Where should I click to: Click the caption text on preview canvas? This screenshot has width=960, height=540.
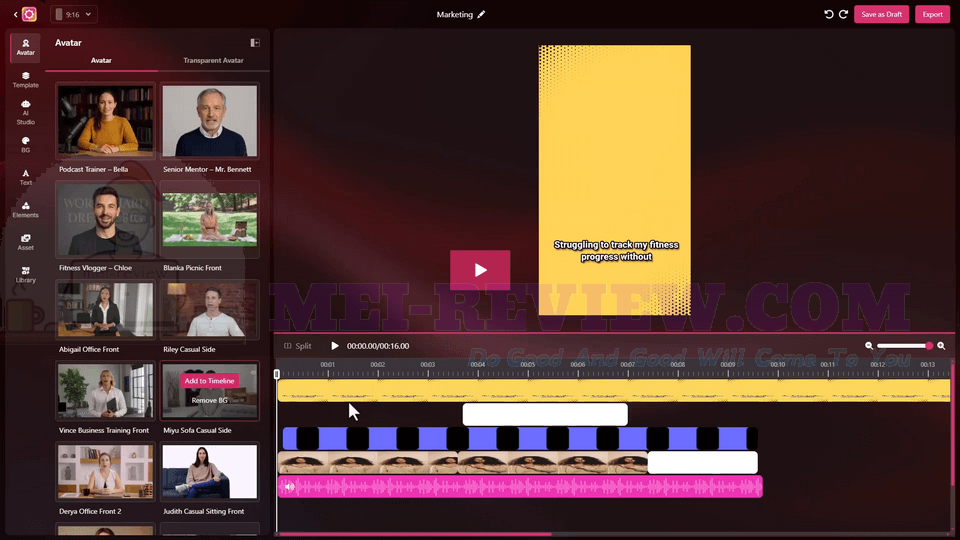[616, 250]
